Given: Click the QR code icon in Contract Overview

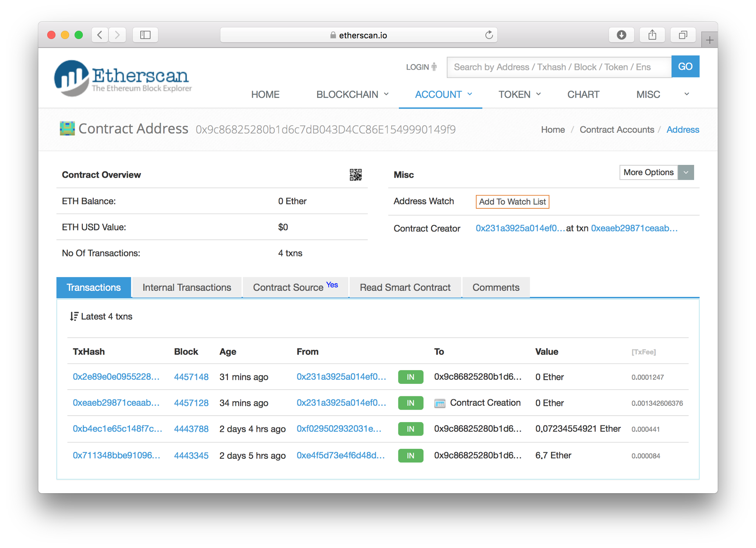Looking at the screenshot, I should 355,175.
